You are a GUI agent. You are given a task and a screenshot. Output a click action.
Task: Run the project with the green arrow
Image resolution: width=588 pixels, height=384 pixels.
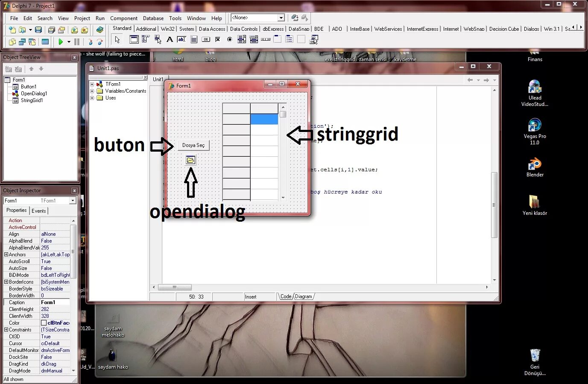click(61, 42)
